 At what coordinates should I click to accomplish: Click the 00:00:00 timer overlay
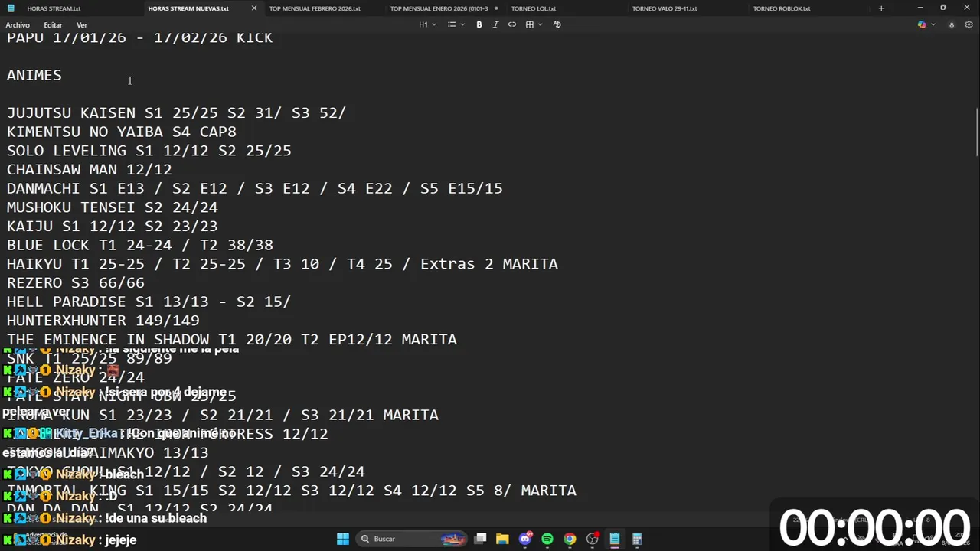(x=874, y=527)
